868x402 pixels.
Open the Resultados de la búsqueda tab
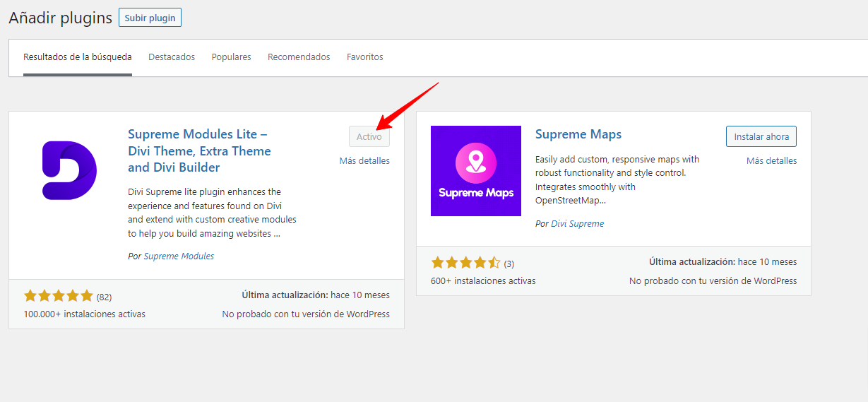pos(77,57)
